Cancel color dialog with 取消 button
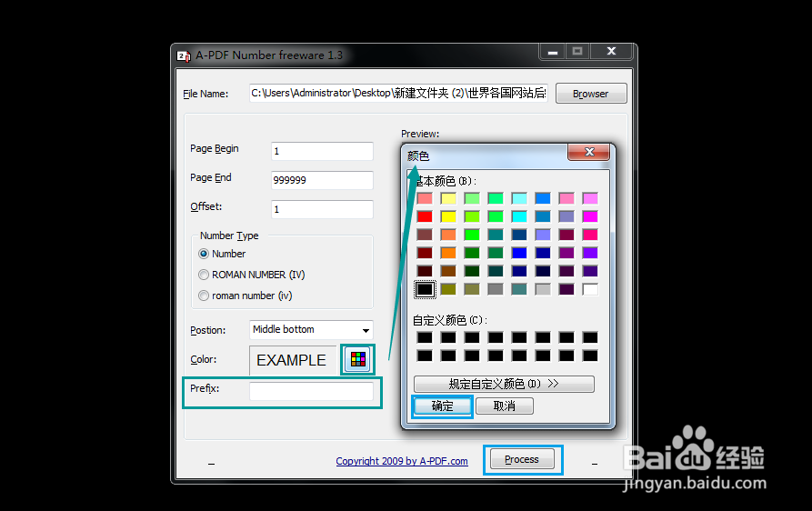This screenshot has height=511, width=812. pyautogui.click(x=505, y=406)
